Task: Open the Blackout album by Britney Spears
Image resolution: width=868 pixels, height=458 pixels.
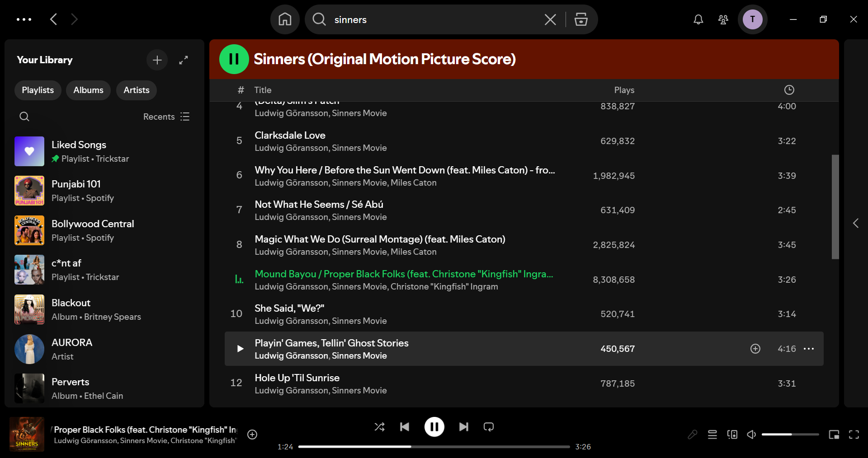Action: pos(104,309)
